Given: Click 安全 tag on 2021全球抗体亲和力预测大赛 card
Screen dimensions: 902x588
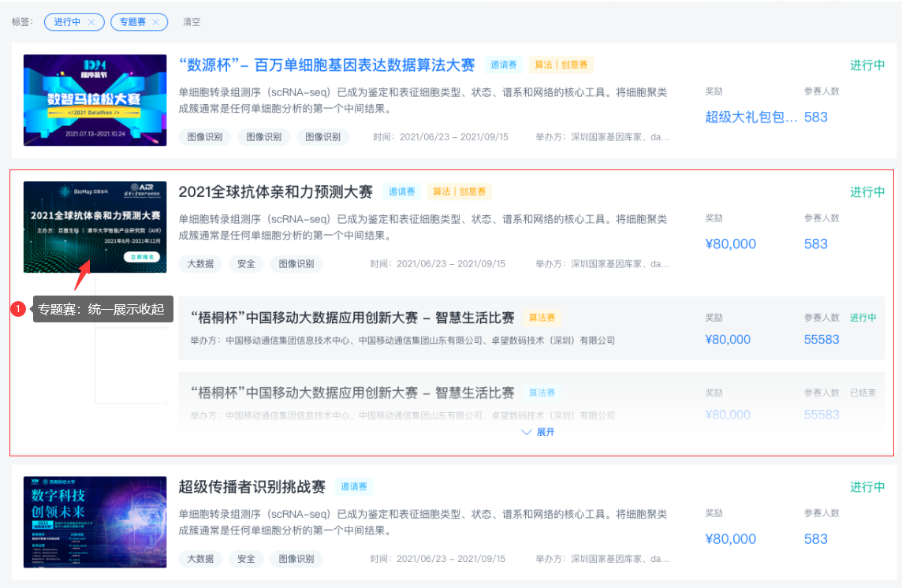Looking at the screenshot, I should tap(246, 264).
